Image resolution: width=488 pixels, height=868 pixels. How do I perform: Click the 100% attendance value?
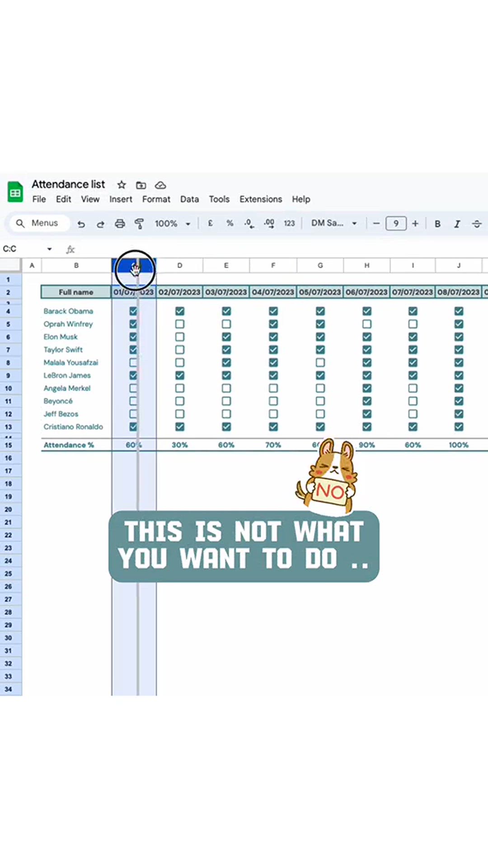[459, 445]
